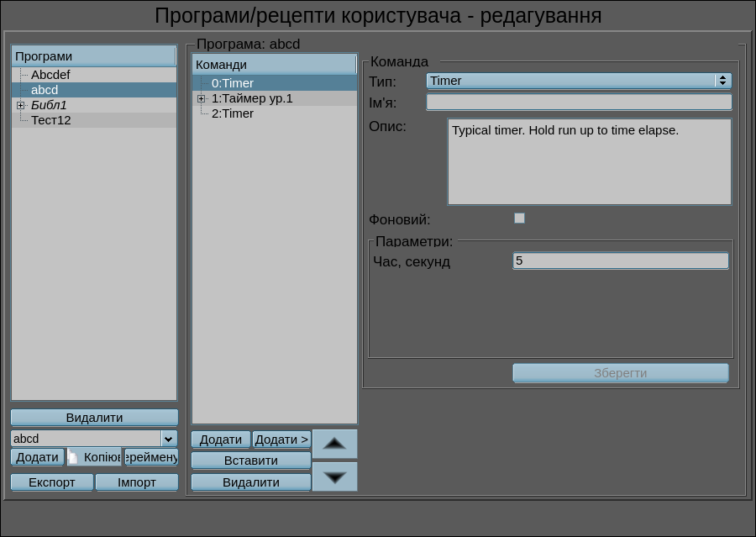Expand the Библ1 tree node

click(21, 105)
